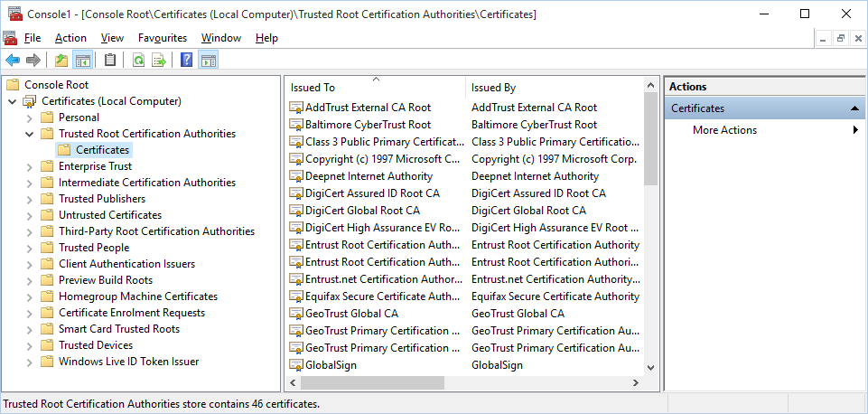Click the Back arrow toolbar icon
The width and height of the screenshot is (868, 414).
point(13,61)
